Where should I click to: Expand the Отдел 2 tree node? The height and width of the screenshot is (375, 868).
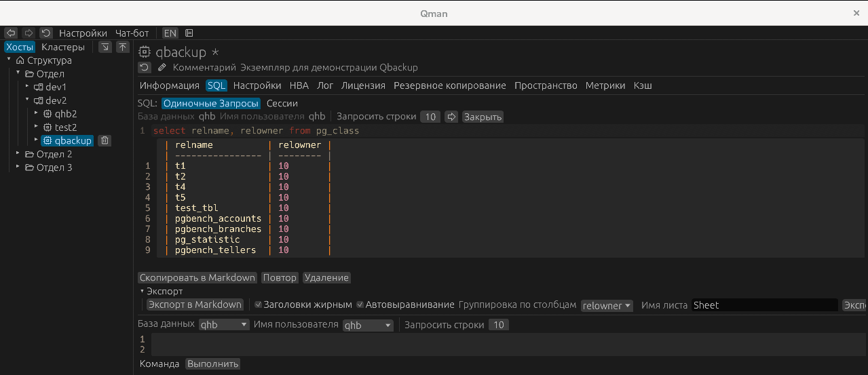(x=19, y=154)
